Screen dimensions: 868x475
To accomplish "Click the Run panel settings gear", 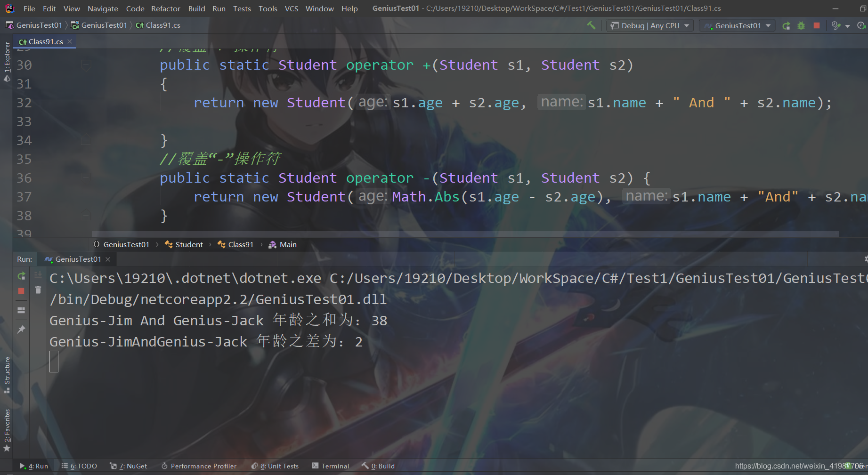I will [866, 259].
